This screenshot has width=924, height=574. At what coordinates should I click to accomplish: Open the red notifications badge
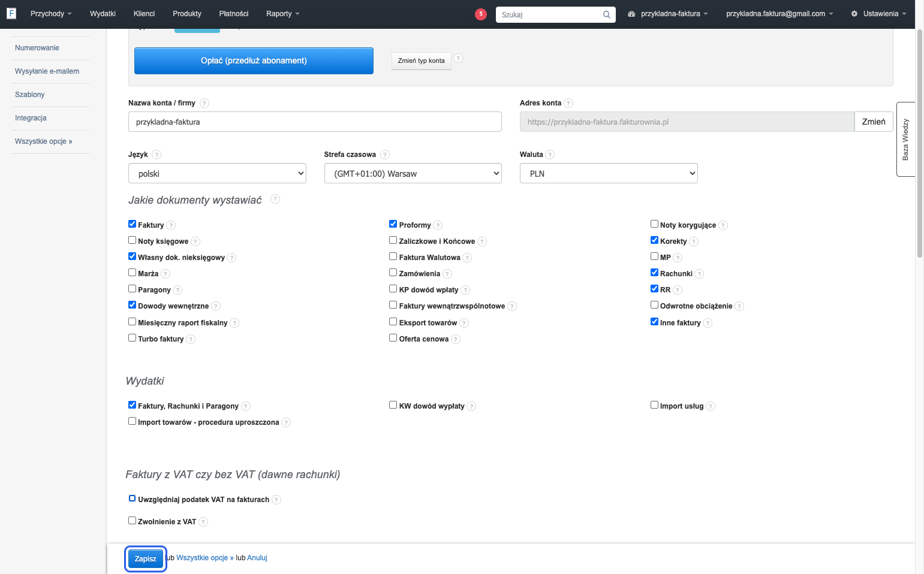pyautogui.click(x=480, y=14)
